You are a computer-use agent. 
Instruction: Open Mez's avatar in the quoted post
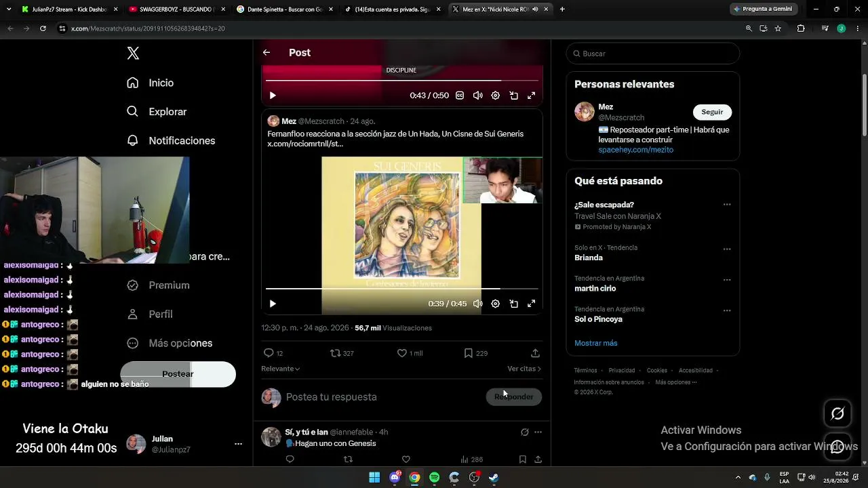point(273,121)
